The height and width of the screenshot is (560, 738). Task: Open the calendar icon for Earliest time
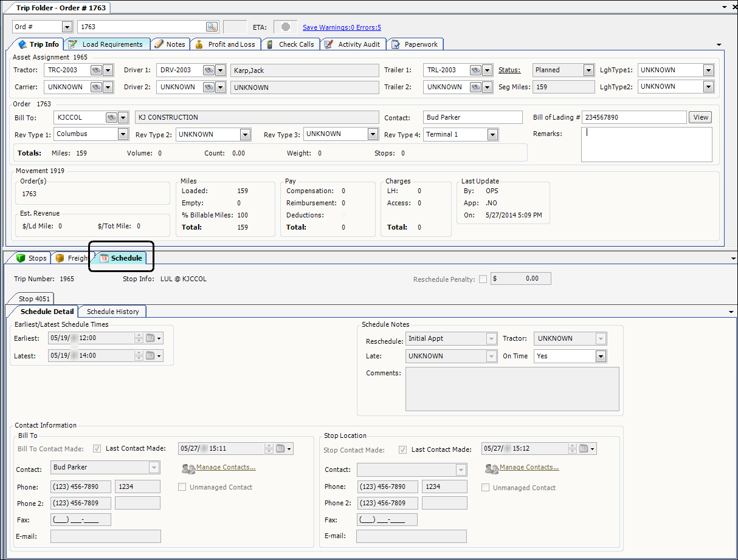tap(150, 338)
